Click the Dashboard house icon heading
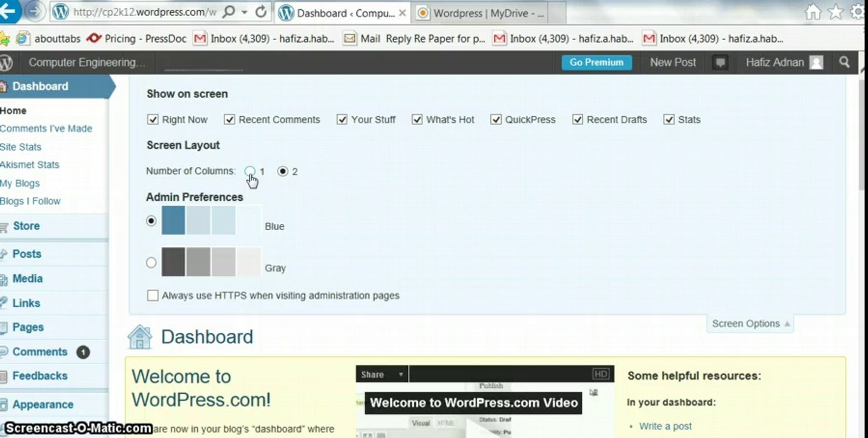Image resolution: width=868 pixels, height=438 pixels. click(140, 336)
